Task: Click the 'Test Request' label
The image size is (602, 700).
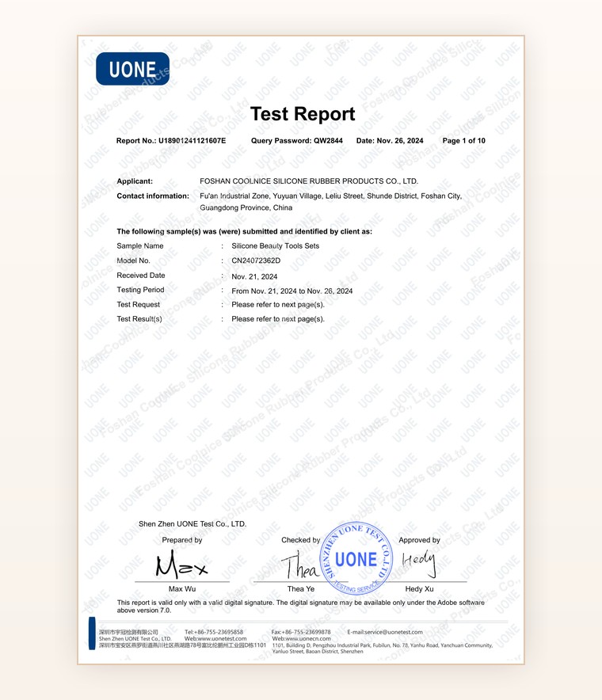Action: (x=139, y=304)
